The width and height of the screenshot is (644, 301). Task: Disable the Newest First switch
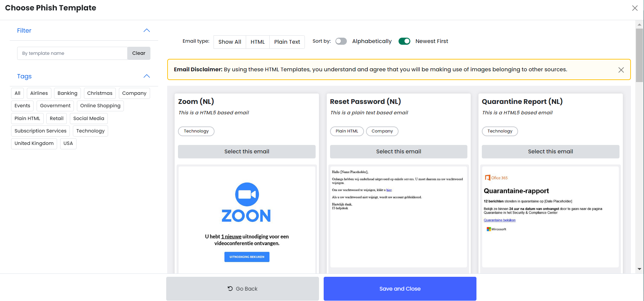point(404,41)
